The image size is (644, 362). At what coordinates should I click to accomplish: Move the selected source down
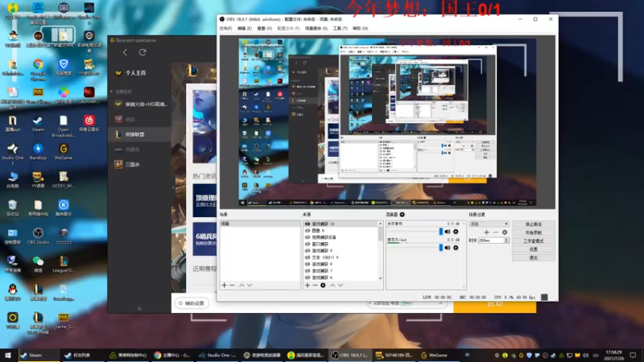point(341,286)
